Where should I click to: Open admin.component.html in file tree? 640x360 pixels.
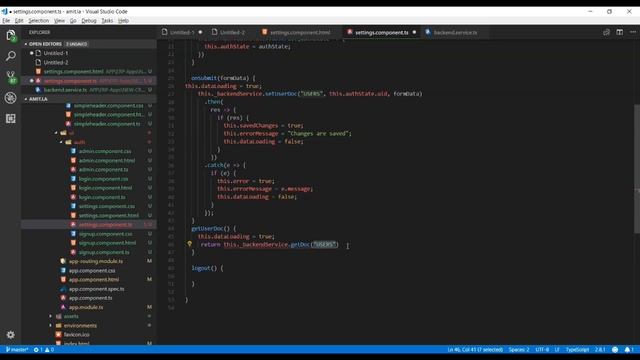coord(107,160)
